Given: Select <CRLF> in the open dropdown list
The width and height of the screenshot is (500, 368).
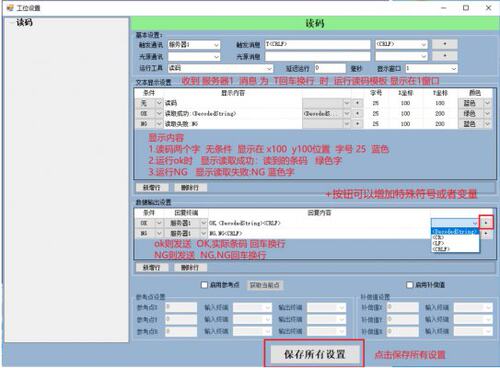Looking at the screenshot, I should 455,249.
